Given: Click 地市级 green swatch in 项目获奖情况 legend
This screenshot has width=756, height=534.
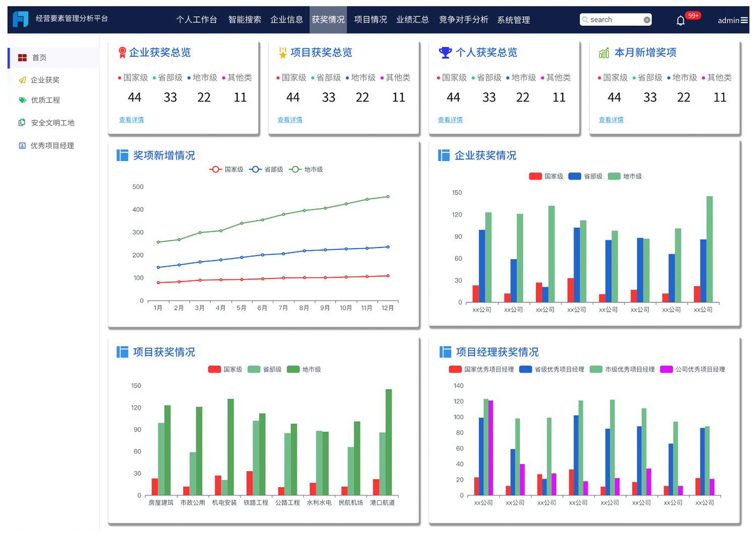Looking at the screenshot, I should (293, 369).
